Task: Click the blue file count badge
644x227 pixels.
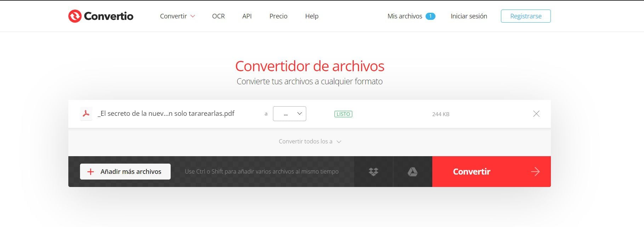Action: pos(430,16)
